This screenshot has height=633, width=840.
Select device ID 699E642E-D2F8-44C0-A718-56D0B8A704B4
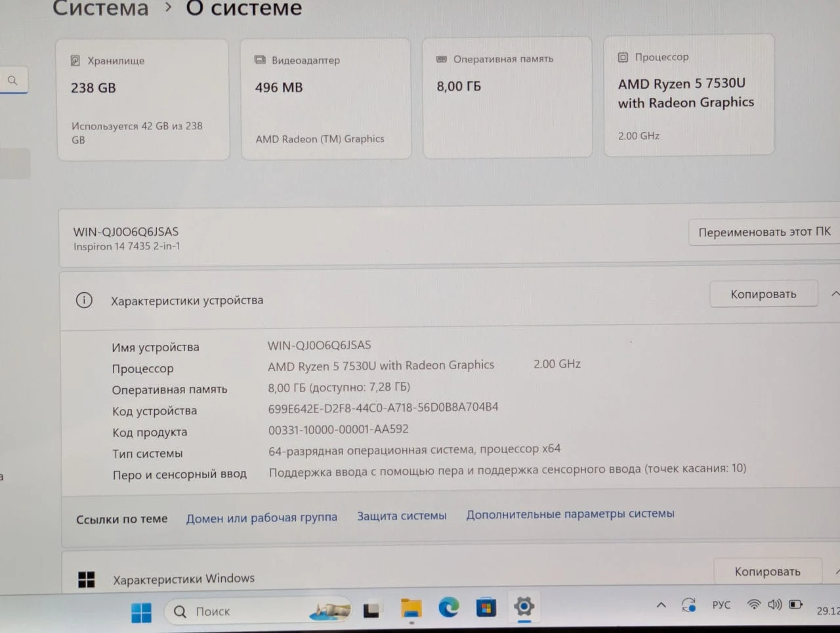pos(383,408)
